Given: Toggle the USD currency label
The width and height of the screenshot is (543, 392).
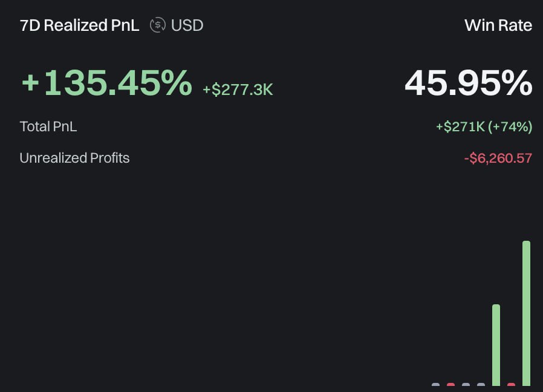Looking at the screenshot, I should pos(187,25).
